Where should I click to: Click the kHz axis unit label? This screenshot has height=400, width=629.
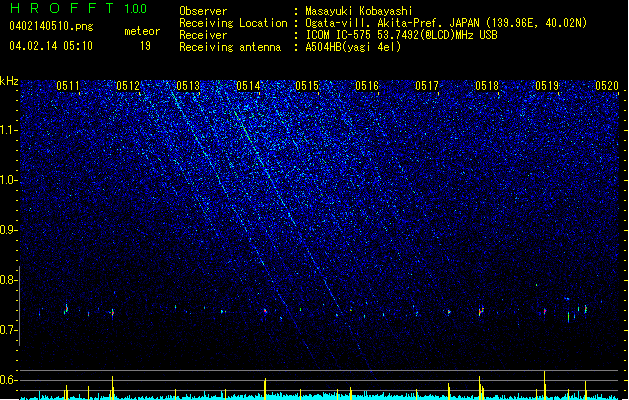point(9,81)
